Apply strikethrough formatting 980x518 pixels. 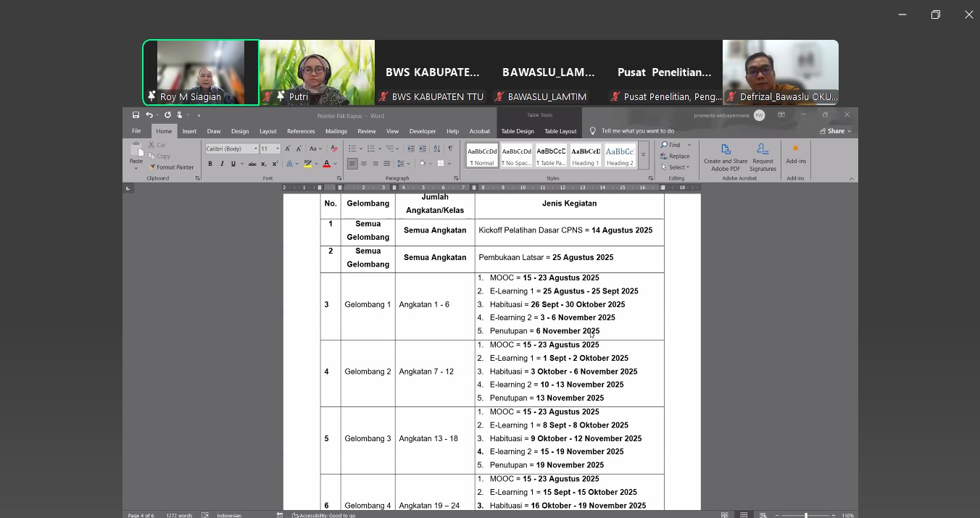coord(252,164)
